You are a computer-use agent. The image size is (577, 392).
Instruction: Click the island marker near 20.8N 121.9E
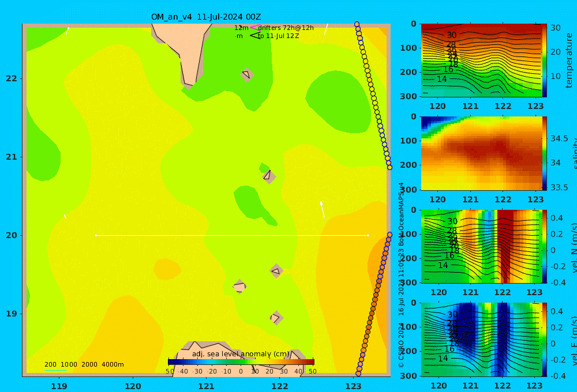pyautogui.click(x=269, y=176)
